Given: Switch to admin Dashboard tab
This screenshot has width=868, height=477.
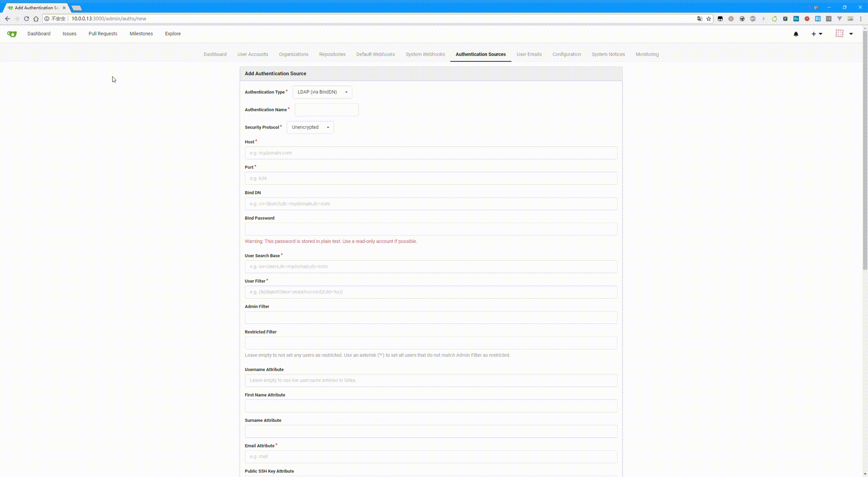Looking at the screenshot, I should 215,54.
